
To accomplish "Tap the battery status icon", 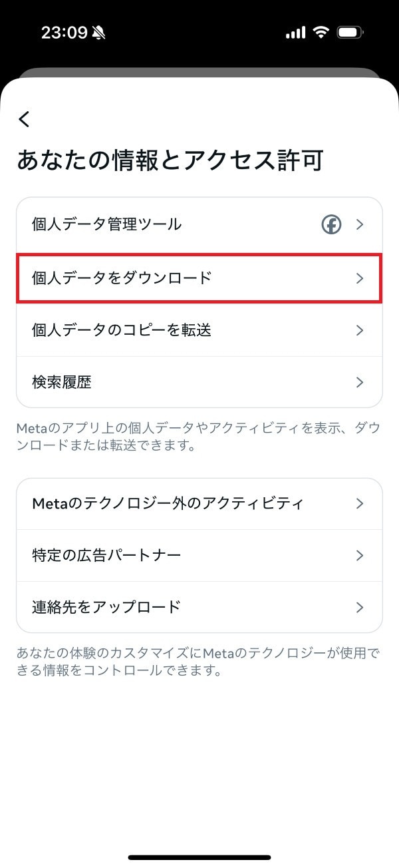I will coord(350,33).
